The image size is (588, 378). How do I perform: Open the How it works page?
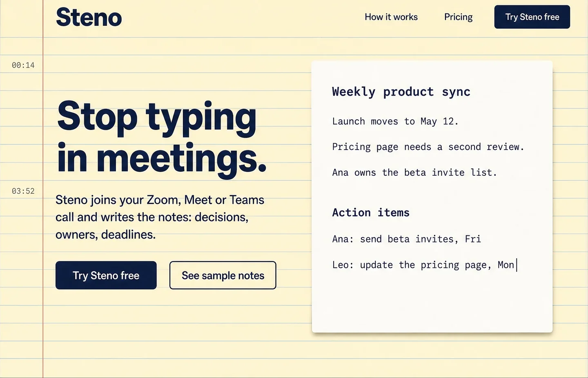391,17
